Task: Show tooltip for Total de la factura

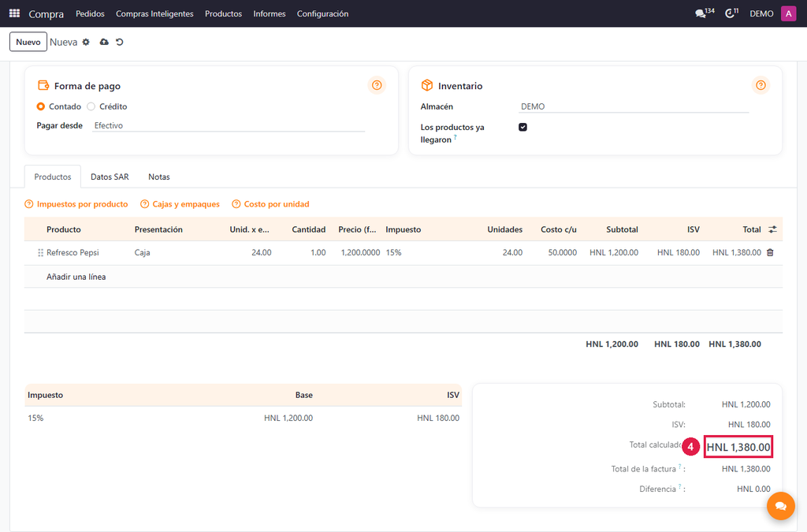Action: 680,467
